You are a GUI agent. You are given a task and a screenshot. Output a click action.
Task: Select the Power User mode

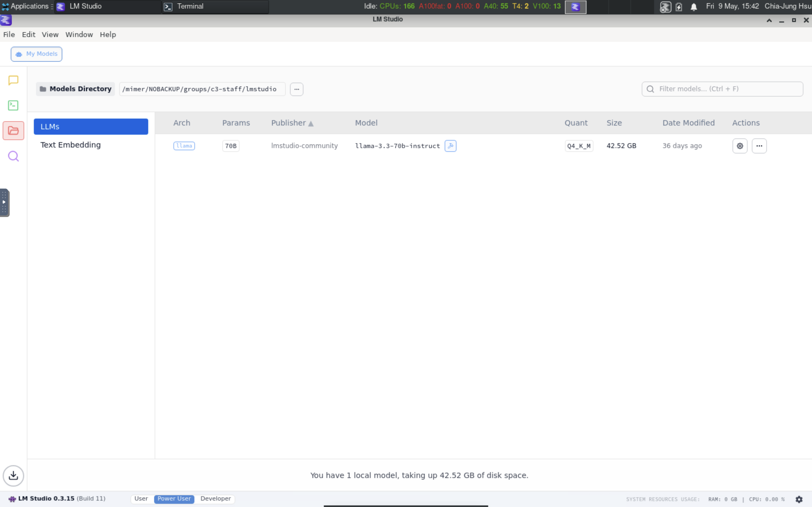[174, 499]
